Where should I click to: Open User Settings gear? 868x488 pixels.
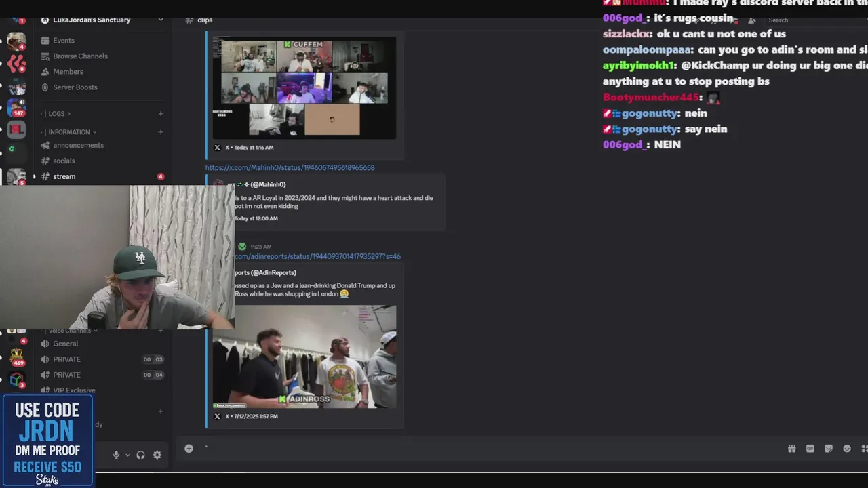157,455
